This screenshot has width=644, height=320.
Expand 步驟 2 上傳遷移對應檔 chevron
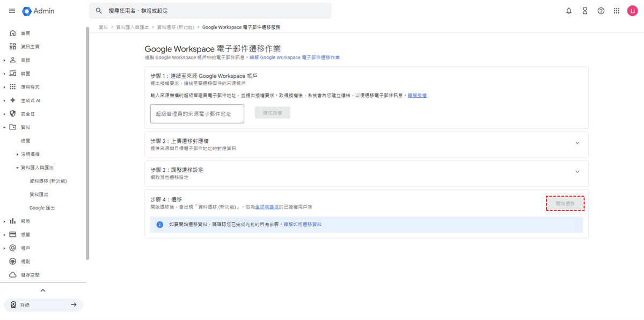(577, 143)
